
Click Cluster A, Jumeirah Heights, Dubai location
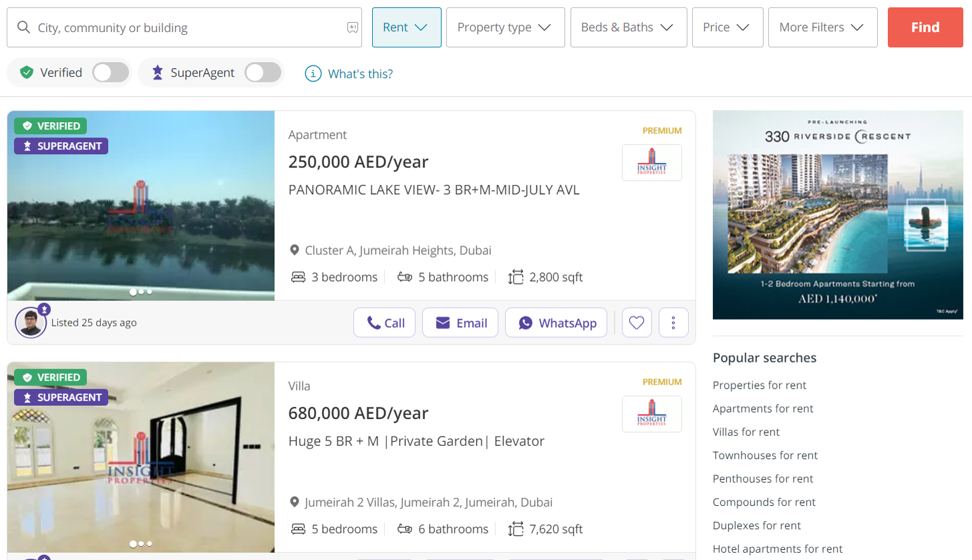[398, 251]
